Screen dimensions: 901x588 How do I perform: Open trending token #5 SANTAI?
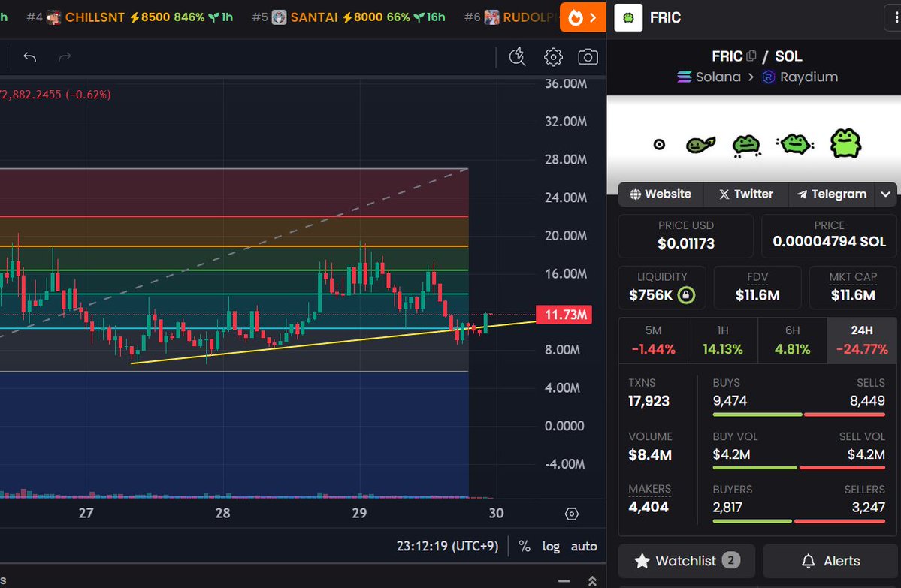coord(349,17)
